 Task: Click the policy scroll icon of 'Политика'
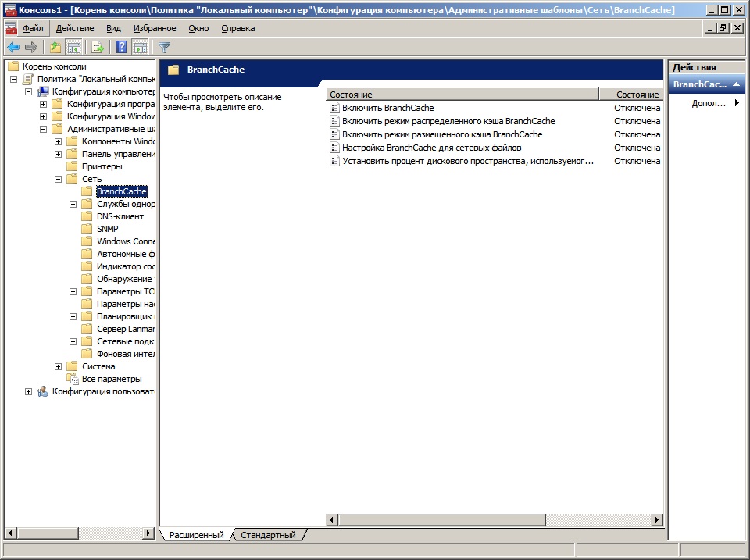(28, 79)
